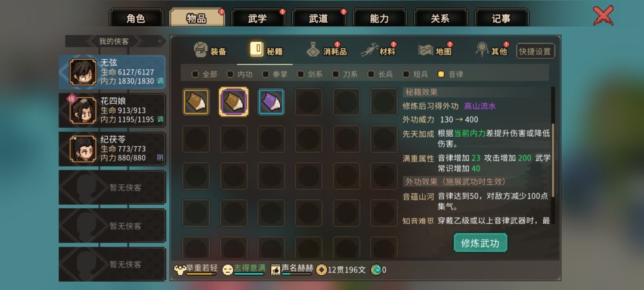Select the purple-framed brown manual book

click(x=233, y=102)
